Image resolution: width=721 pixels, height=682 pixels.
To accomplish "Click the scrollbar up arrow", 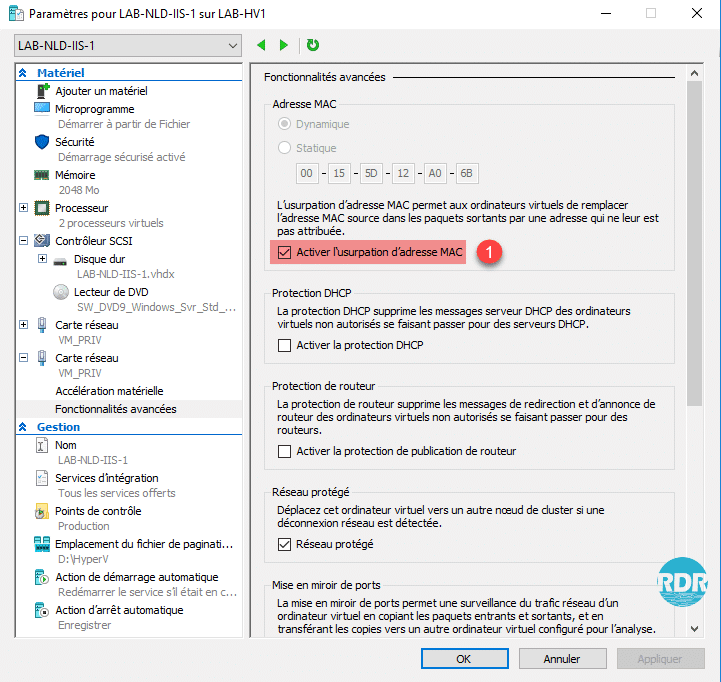I will click(x=694, y=73).
